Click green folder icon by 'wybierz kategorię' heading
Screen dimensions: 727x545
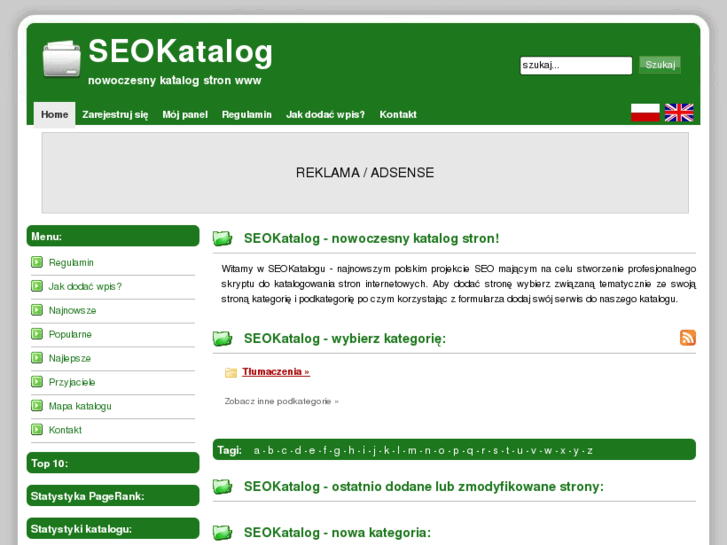223,339
